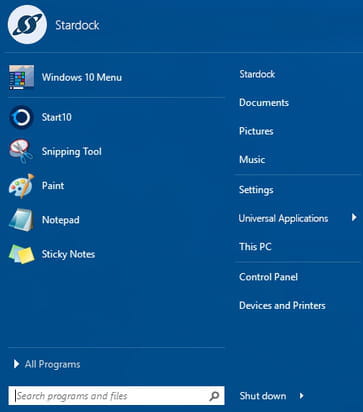The image size is (363, 412).
Task: Expand Universal Applications submenu arrow
Action: tap(354, 217)
